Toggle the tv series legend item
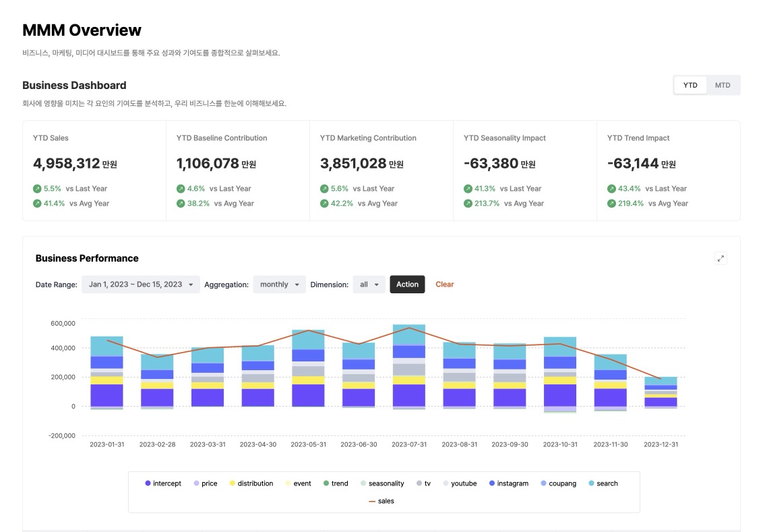 pyautogui.click(x=423, y=483)
